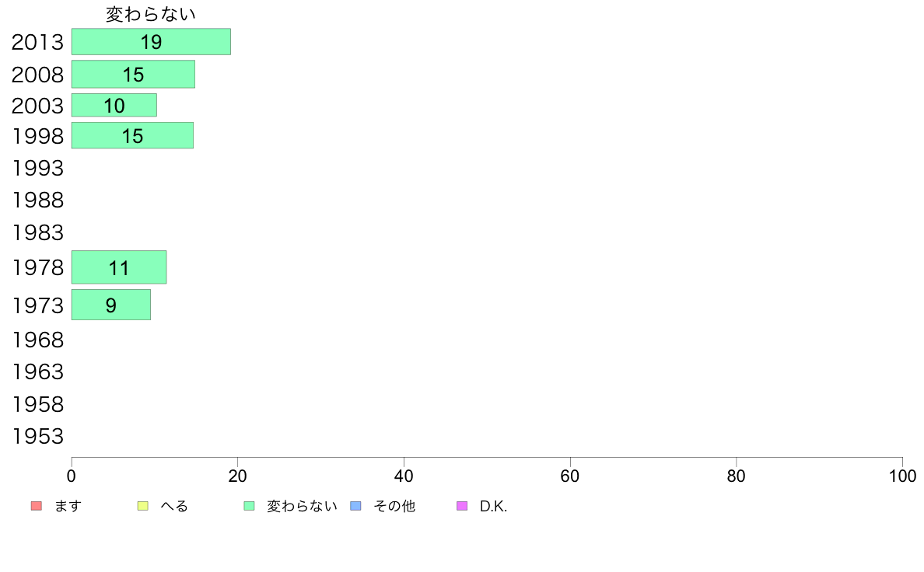Select the 2008 bar showing 15

(x=133, y=75)
